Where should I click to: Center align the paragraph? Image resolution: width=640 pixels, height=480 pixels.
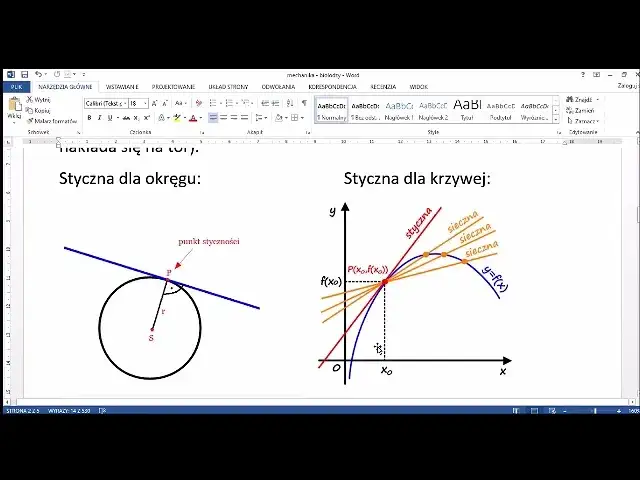coord(223,118)
